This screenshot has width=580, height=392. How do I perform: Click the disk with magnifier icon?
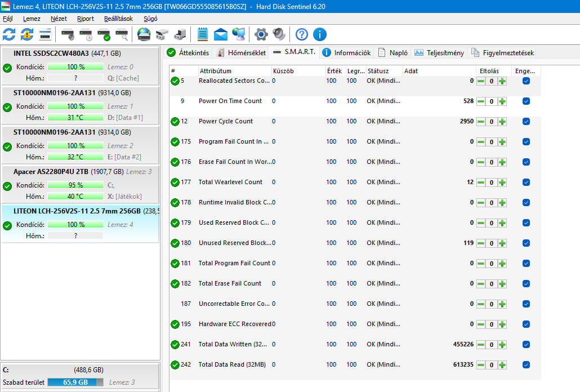click(122, 35)
